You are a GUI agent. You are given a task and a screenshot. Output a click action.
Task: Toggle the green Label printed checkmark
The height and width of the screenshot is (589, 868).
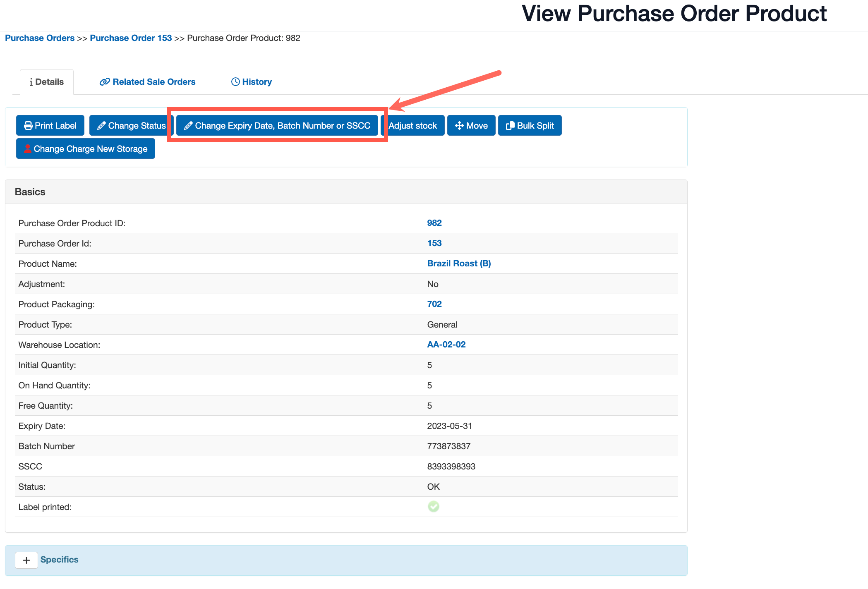click(x=433, y=506)
